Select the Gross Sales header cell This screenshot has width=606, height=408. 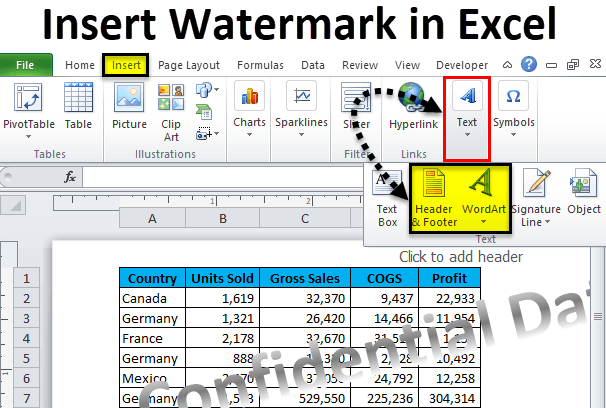point(305,278)
